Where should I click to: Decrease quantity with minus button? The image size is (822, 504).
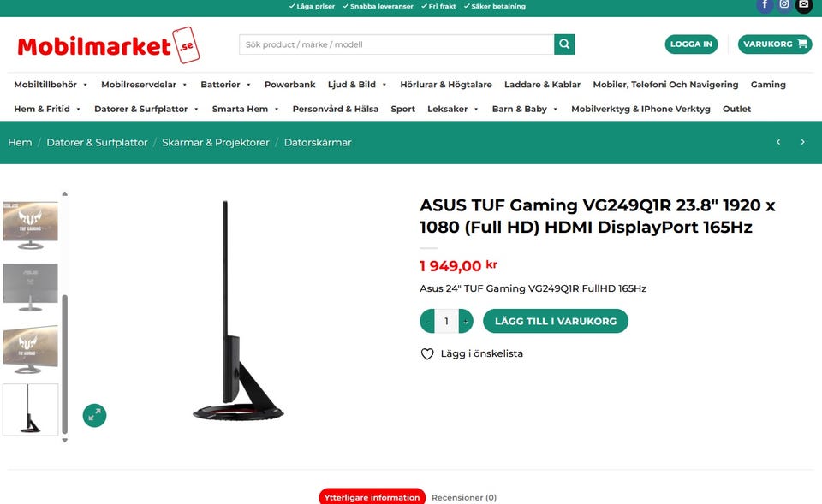[x=428, y=321]
